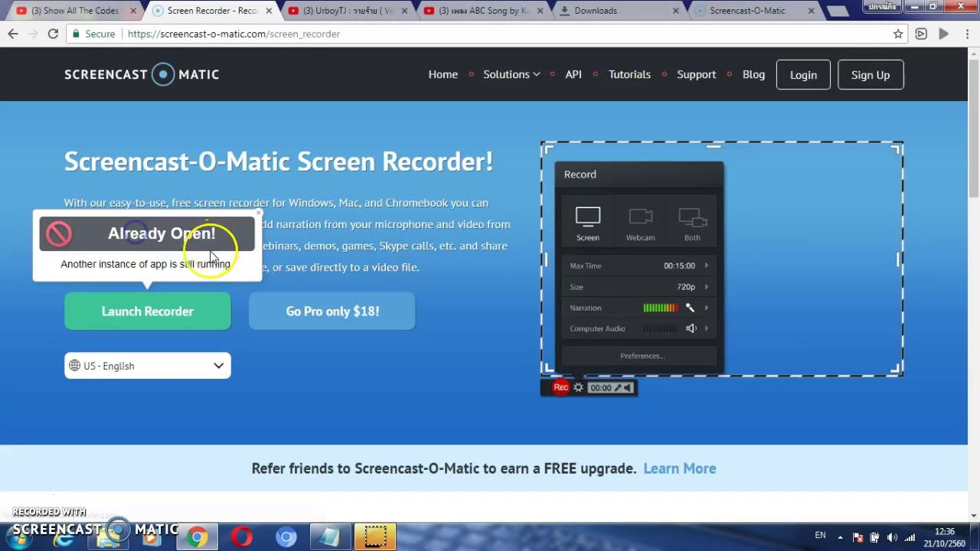Screen dimensions: 980x551
Task: Reload the current page
Action: point(53,34)
